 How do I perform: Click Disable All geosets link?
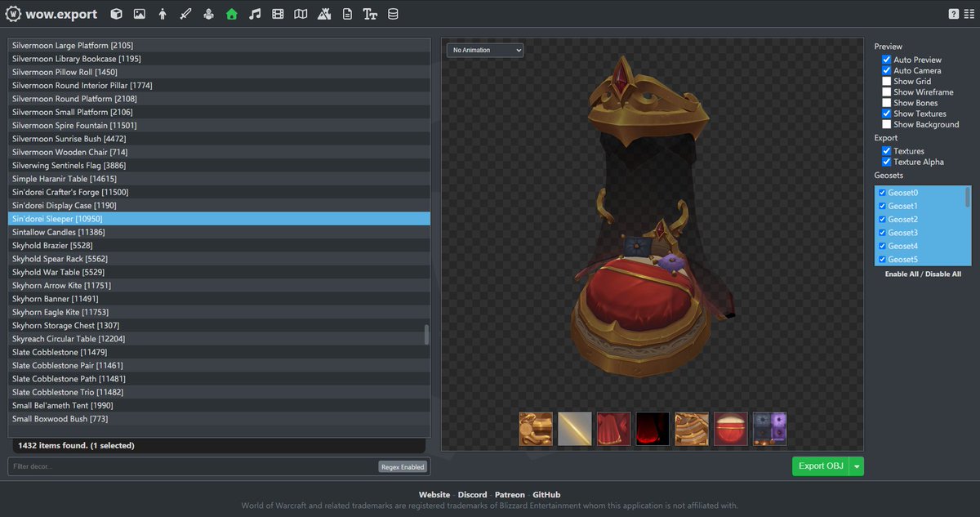pos(944,274)
